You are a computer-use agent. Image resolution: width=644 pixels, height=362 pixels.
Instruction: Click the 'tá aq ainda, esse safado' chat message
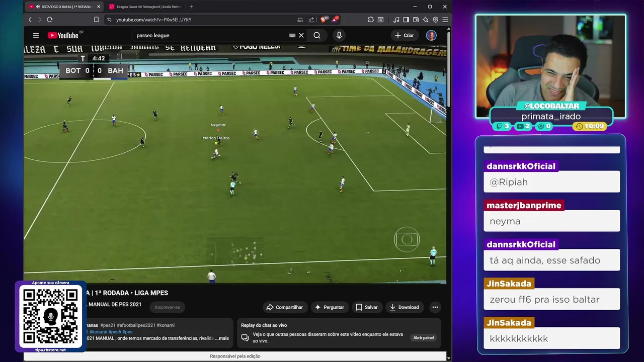(x=552, y=260)
